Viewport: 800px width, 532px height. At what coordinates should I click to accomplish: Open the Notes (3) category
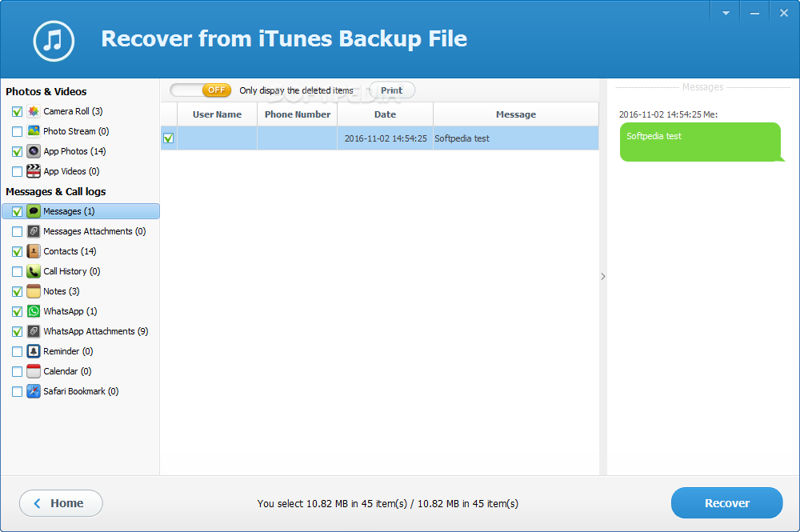(x=62, y=291)
